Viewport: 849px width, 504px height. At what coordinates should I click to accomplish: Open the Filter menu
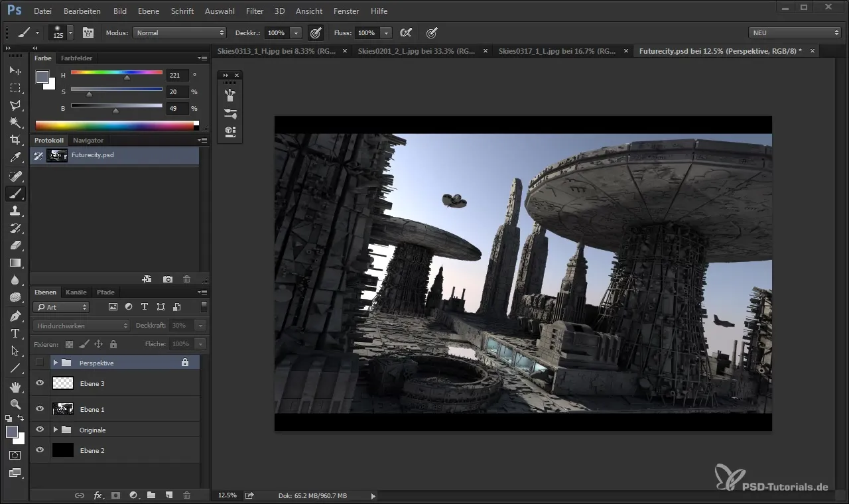[x=255, y=11]
